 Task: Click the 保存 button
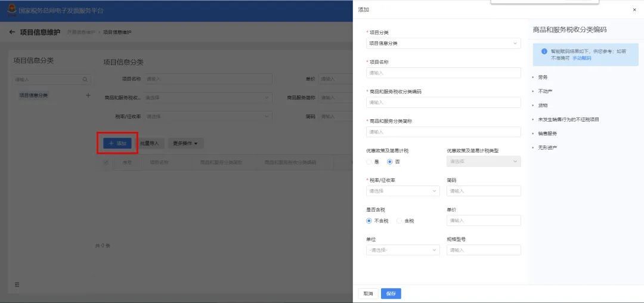391,293
